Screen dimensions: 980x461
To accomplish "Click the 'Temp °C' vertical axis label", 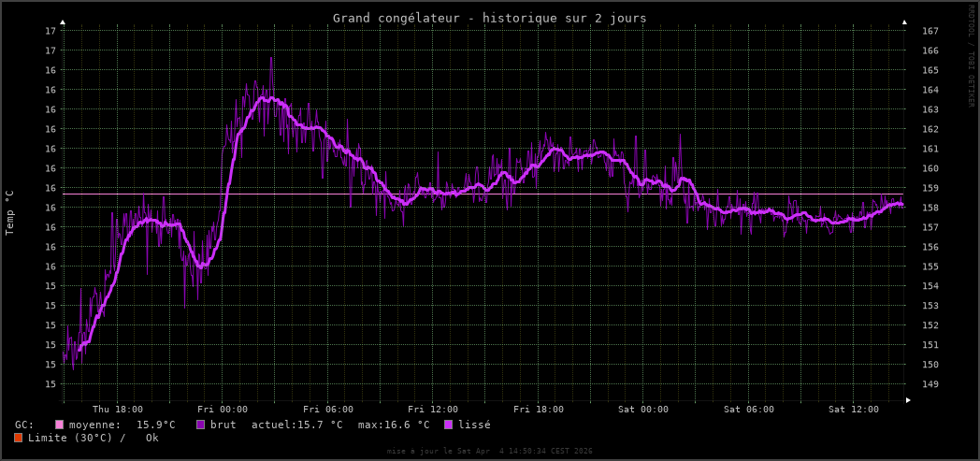I will coord(10,212).
